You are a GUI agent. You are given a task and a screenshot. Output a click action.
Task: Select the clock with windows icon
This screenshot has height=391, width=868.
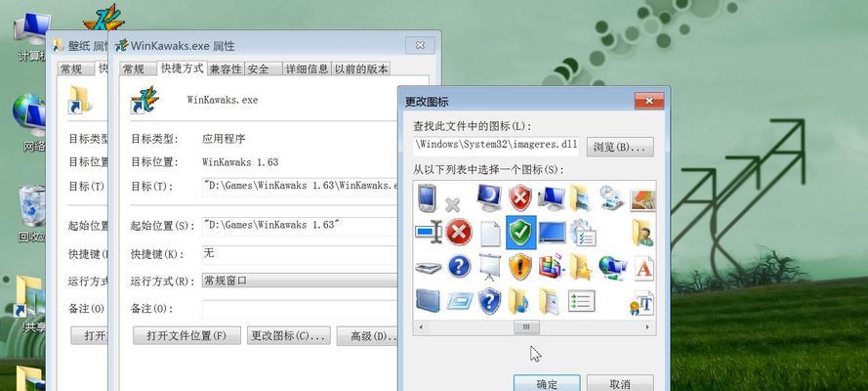pos(612,198)
